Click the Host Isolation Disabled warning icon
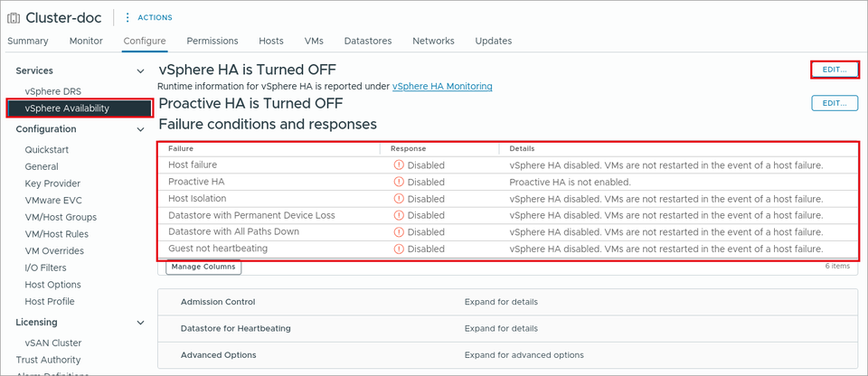This screenshot has width=868, height=376. pos(399,199)
